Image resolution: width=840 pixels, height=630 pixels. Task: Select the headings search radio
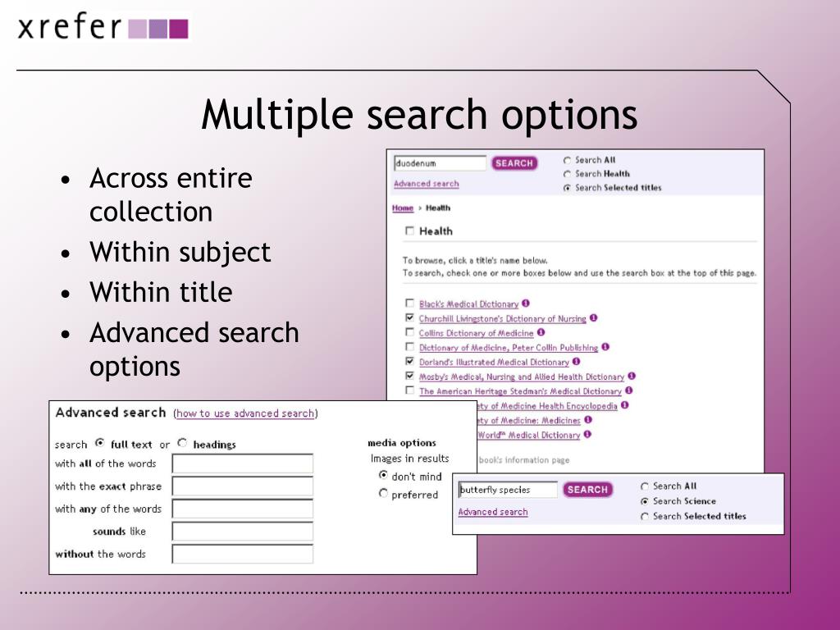[x=182, y=443]
